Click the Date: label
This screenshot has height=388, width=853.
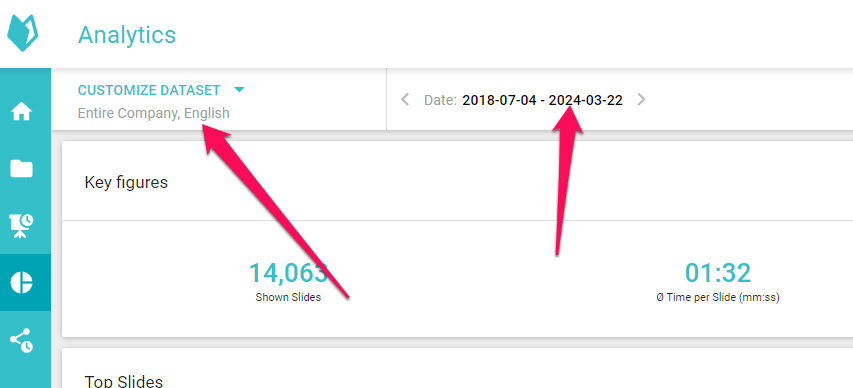pos(440,100)
